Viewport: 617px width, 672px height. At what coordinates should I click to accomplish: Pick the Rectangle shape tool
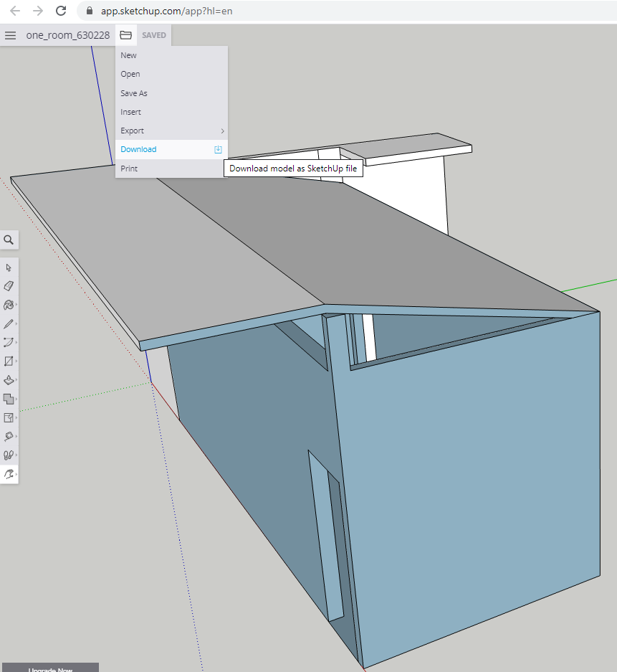click(9, 361)
